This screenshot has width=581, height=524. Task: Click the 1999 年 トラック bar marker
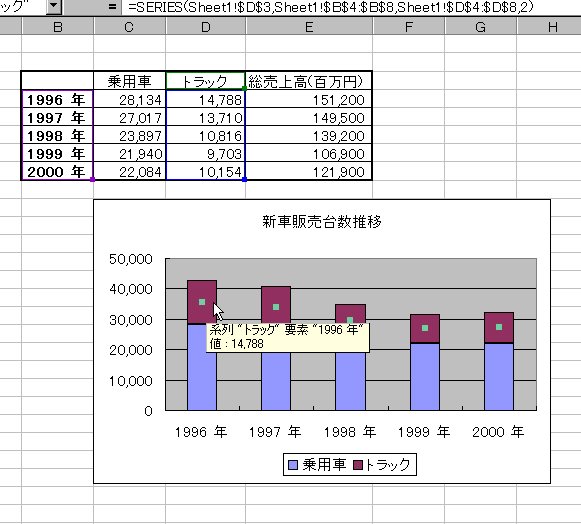coord(425,328)
